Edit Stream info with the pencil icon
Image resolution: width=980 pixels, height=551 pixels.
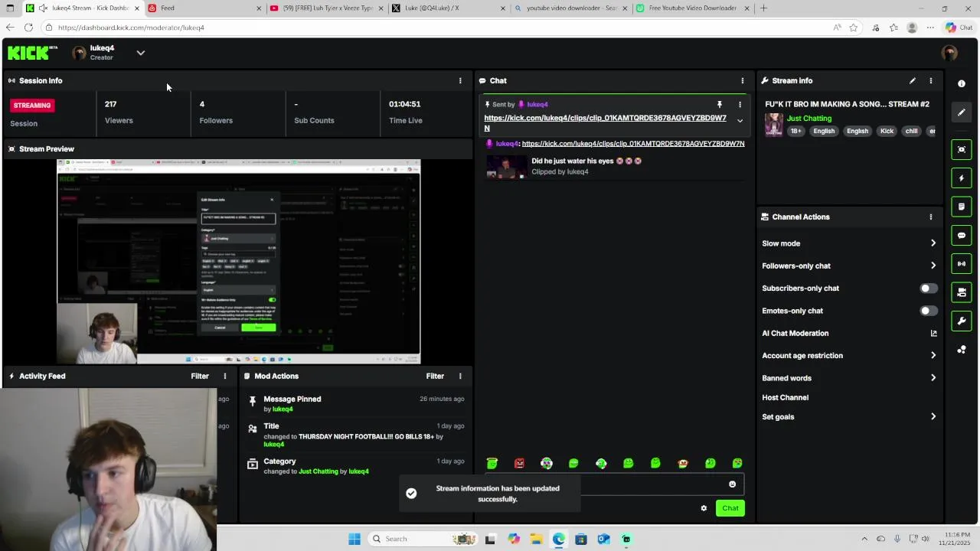(913, 80)
